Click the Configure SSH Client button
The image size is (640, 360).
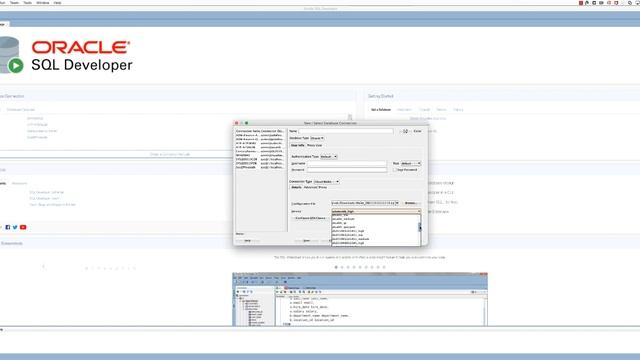click(310, 218)
